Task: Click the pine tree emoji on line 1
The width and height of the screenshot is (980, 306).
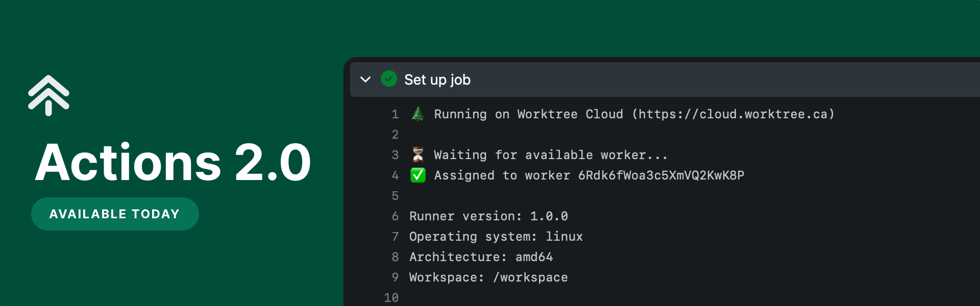Action: click(418, 114)
